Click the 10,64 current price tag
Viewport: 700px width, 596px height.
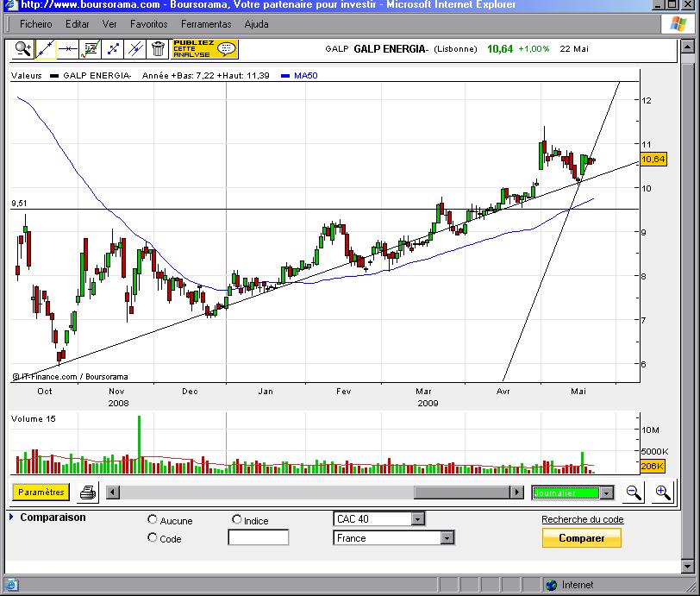653,159
